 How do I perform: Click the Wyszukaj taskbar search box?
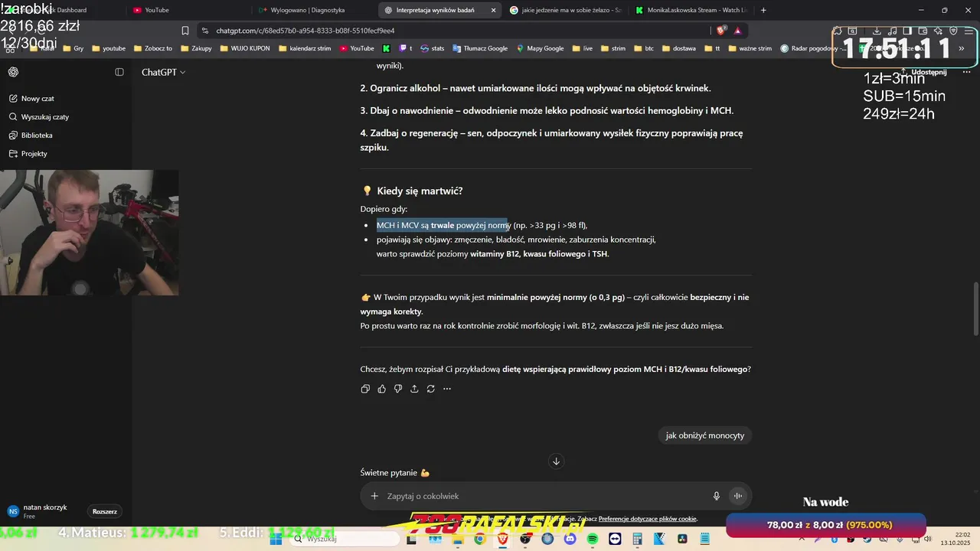(345, 539)
